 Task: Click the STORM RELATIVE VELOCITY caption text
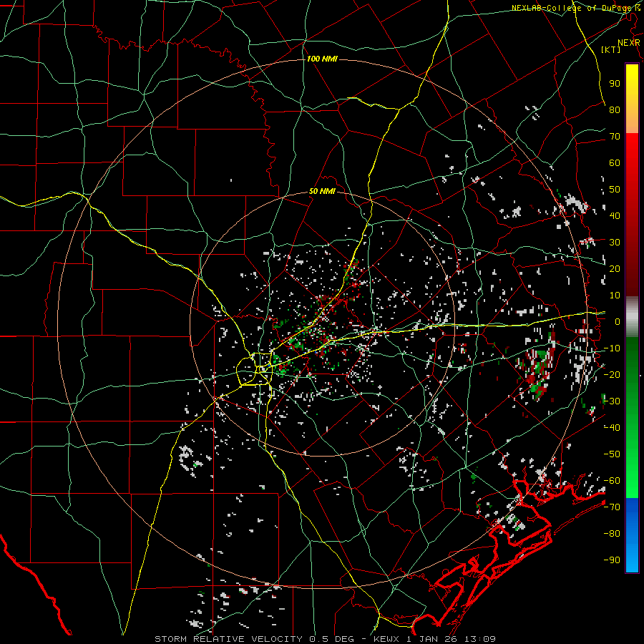[x=228, y=639]
